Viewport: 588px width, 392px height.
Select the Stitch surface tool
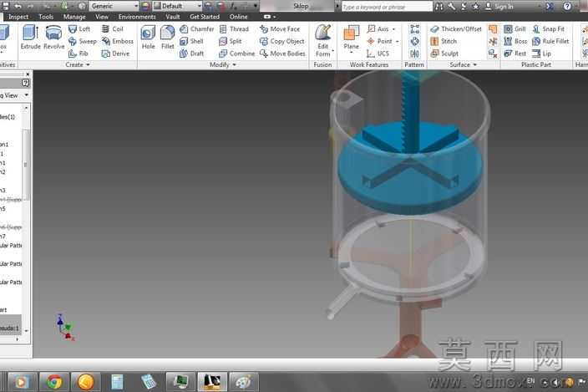(x=444, y=41)
